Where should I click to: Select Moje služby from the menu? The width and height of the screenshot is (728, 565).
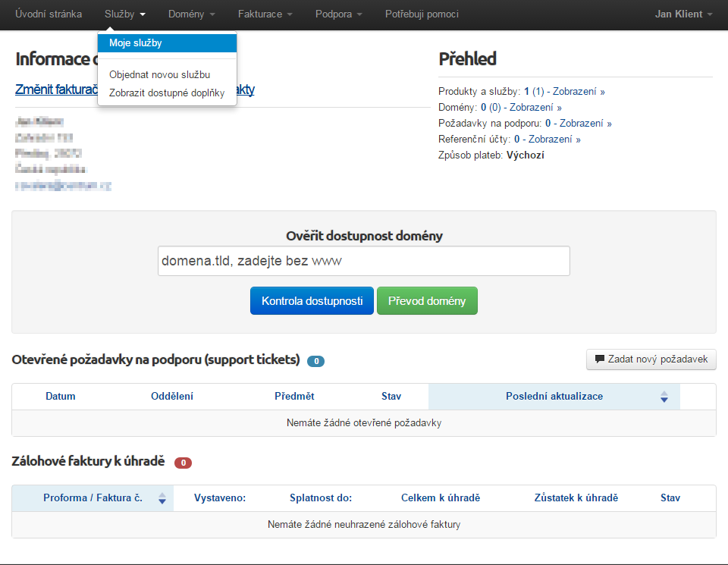pos(136,43)
